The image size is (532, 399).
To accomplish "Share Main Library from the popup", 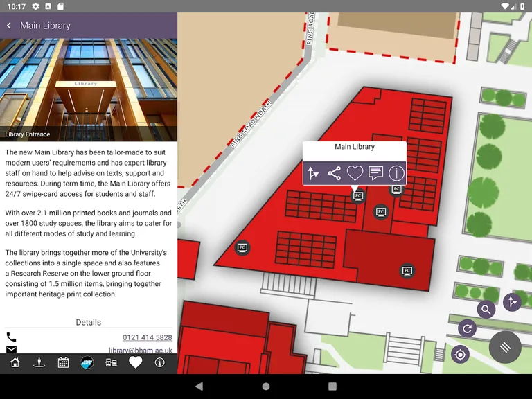I will point(334,173).
